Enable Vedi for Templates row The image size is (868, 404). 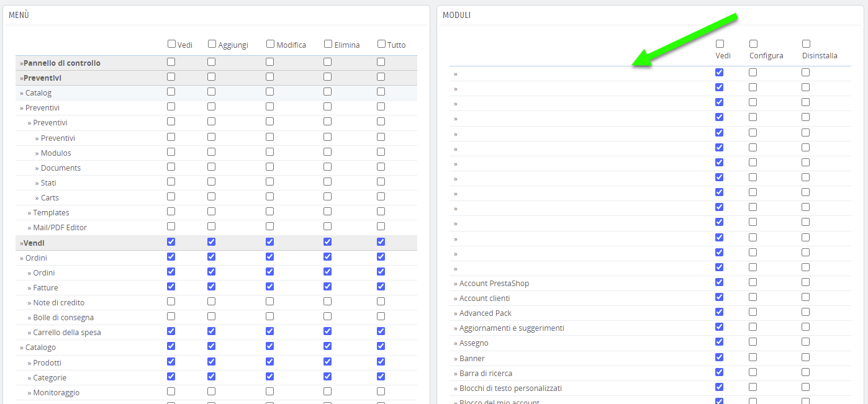pyautogui.click(x=171, y=212)
